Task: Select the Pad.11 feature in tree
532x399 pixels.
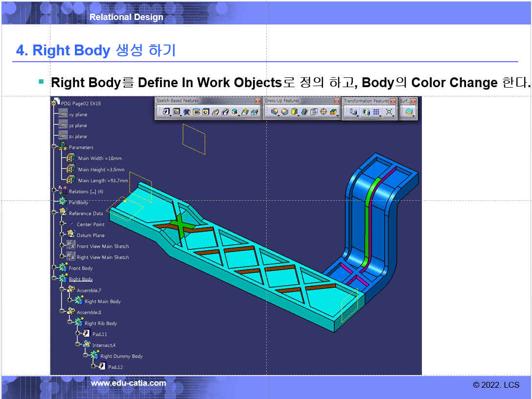Action: (x=99, y=334)
